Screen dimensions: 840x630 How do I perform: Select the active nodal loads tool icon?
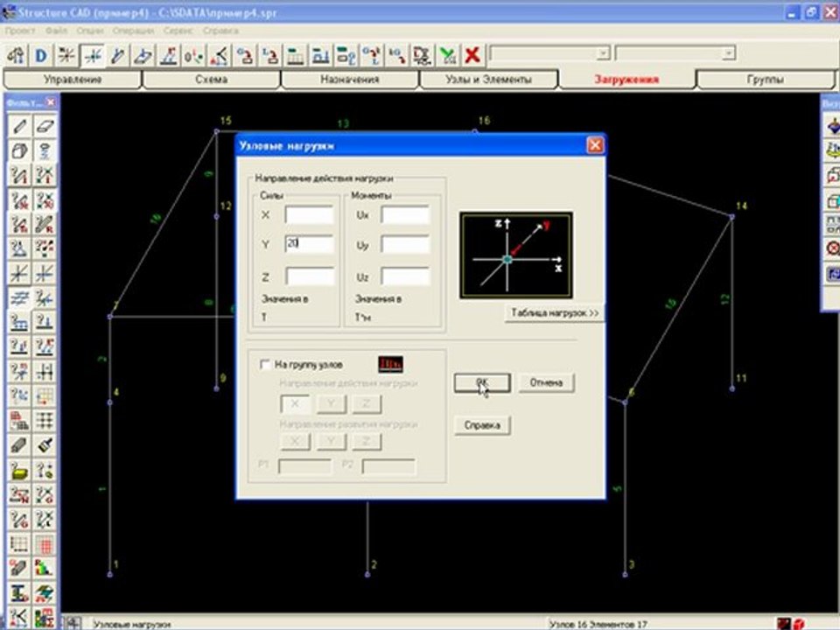[x=93, y=55]
